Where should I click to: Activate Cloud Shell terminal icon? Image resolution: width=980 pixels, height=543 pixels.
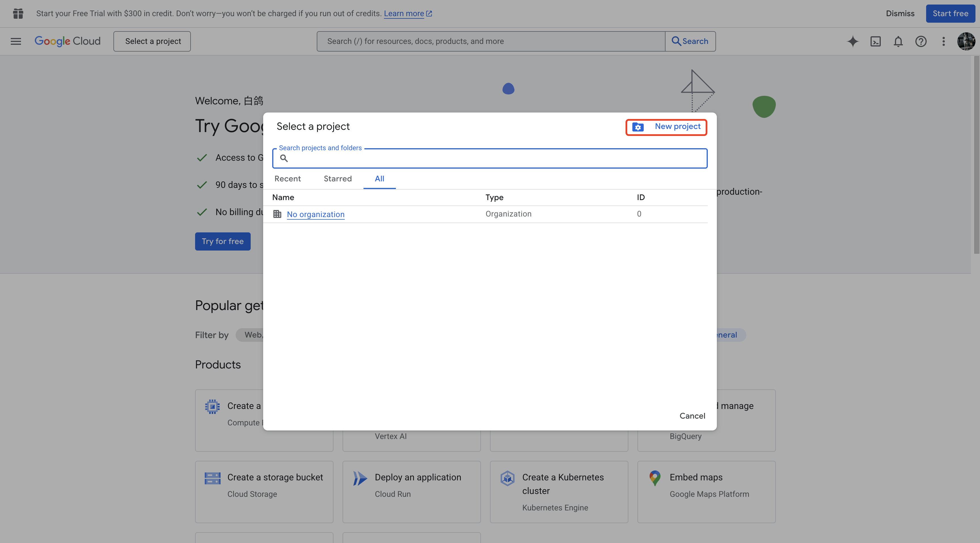click(x=875, y=41)
